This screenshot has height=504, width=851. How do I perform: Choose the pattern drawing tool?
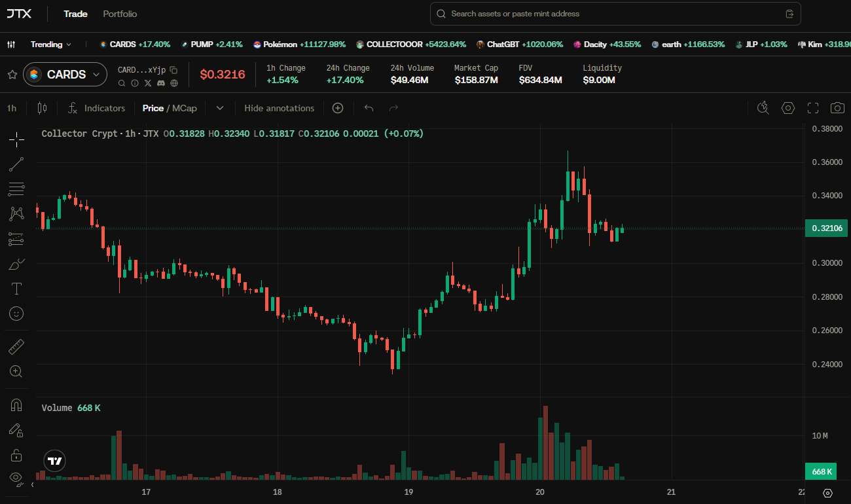(x=16, y=214)
